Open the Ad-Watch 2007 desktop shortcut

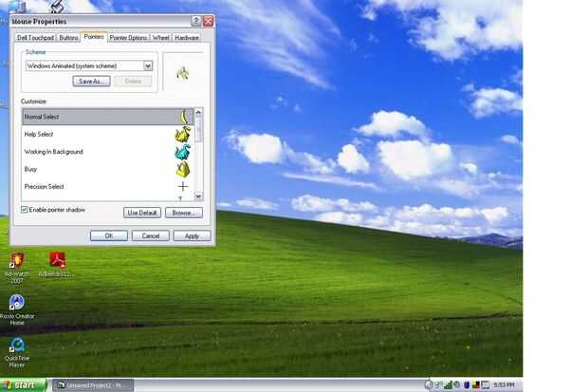pyautogui.click(x=17, y=268)
